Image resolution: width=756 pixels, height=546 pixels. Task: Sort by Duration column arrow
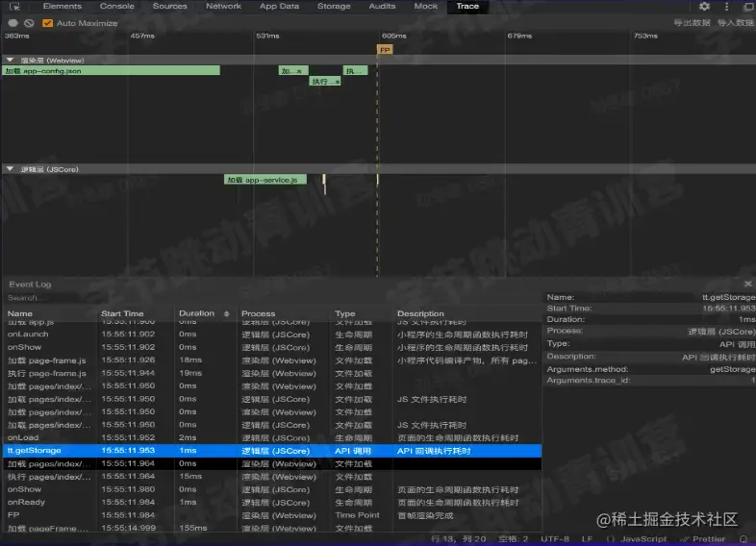pos(227,313)
